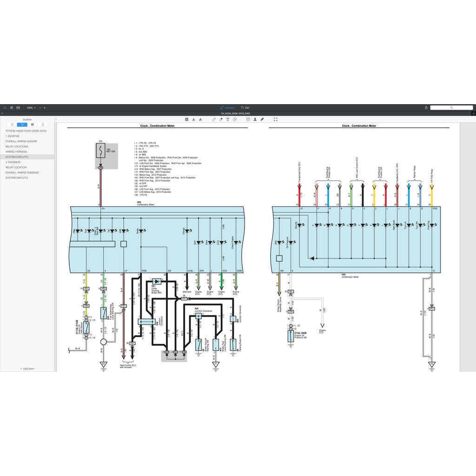Open the signature pen tool
The image size is (476, 476).
[262, 119]
